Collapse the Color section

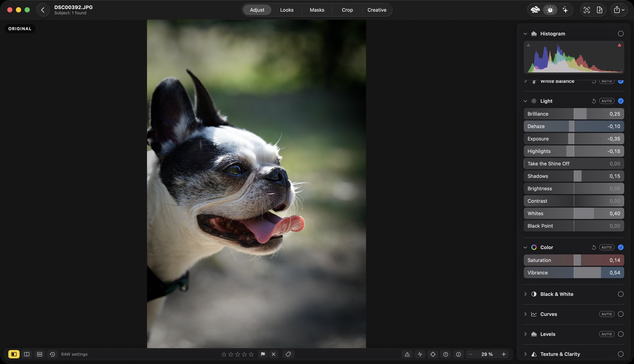click(x=525, y=247)
